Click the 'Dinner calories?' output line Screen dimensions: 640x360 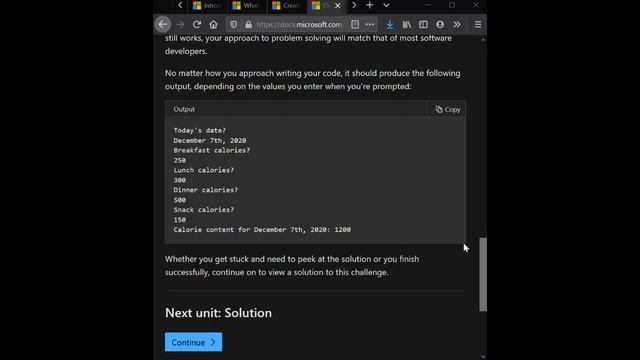(x=206, y=190)
